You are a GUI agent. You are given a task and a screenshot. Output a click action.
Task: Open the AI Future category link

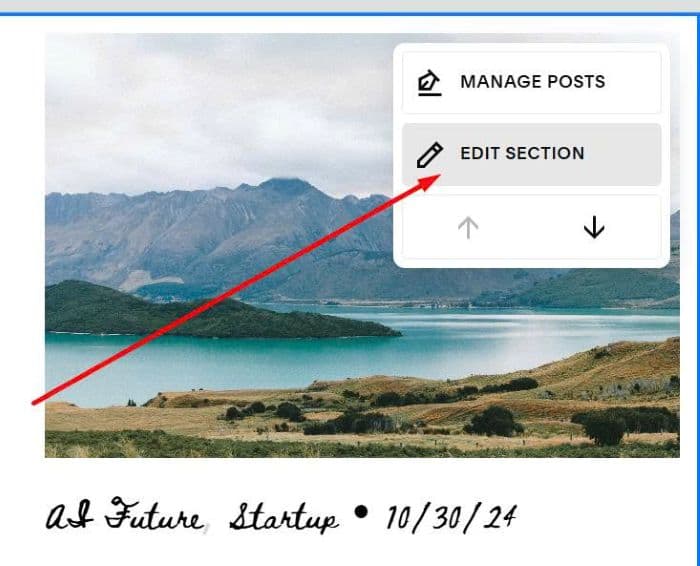pyautogui.click(x=124, y=516)
